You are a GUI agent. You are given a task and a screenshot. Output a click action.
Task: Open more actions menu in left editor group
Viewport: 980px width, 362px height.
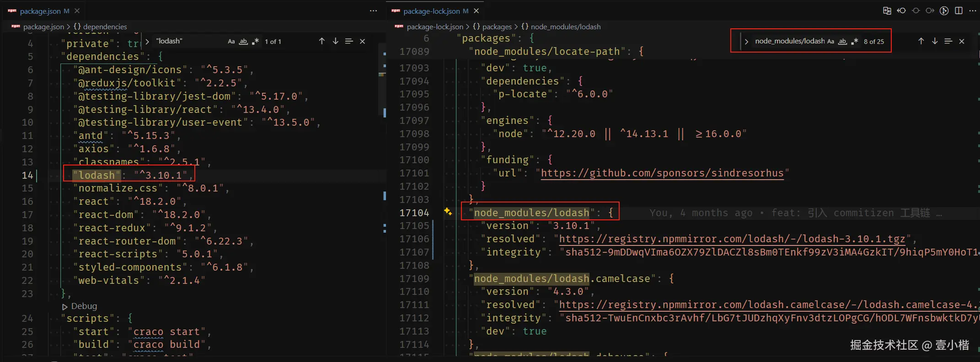pyautogui.click(x=374, y=11)
